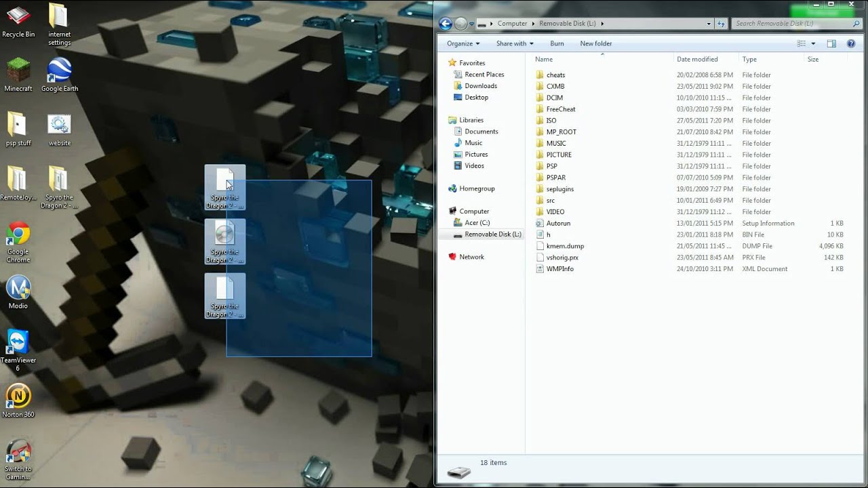The image size is (868, 488).
Task: Open Videos library in navigation pane
Action: (474, 166)
